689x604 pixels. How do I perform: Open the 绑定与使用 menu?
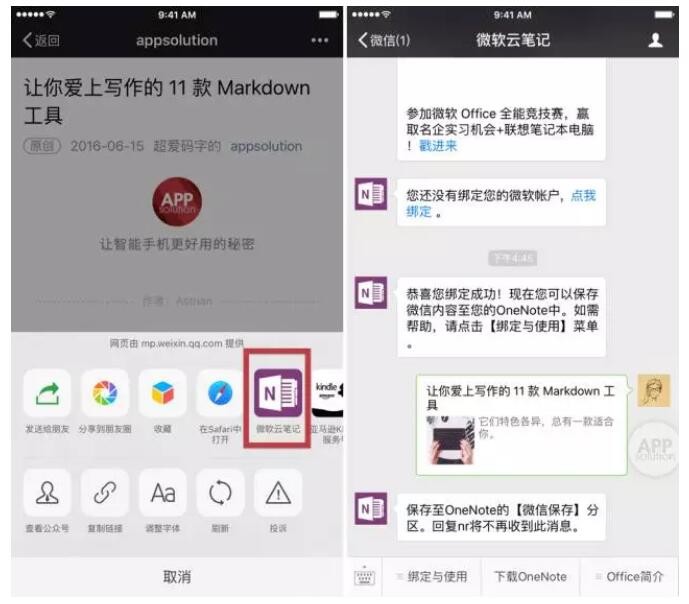[x=432, y=577]
